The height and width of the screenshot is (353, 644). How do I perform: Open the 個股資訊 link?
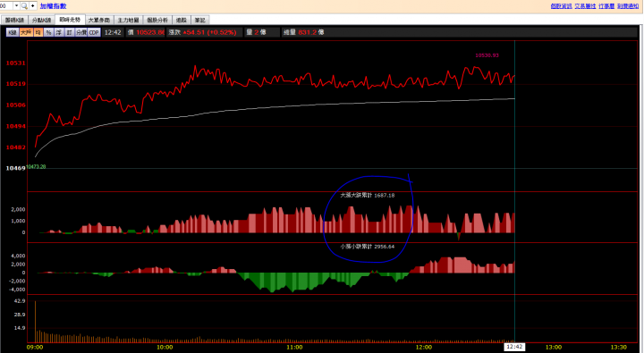(x=561, y=6)
